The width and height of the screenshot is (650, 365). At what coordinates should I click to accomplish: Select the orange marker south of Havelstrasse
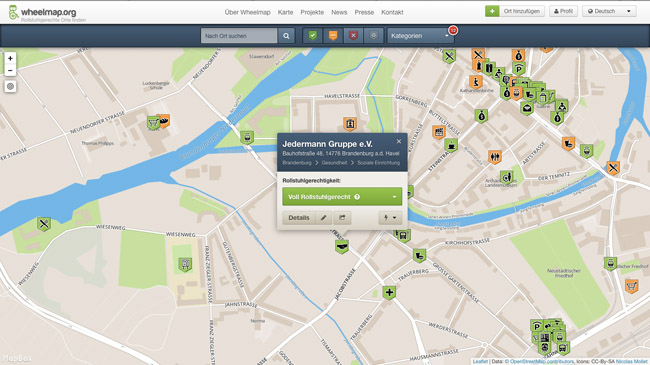[350, 124]
